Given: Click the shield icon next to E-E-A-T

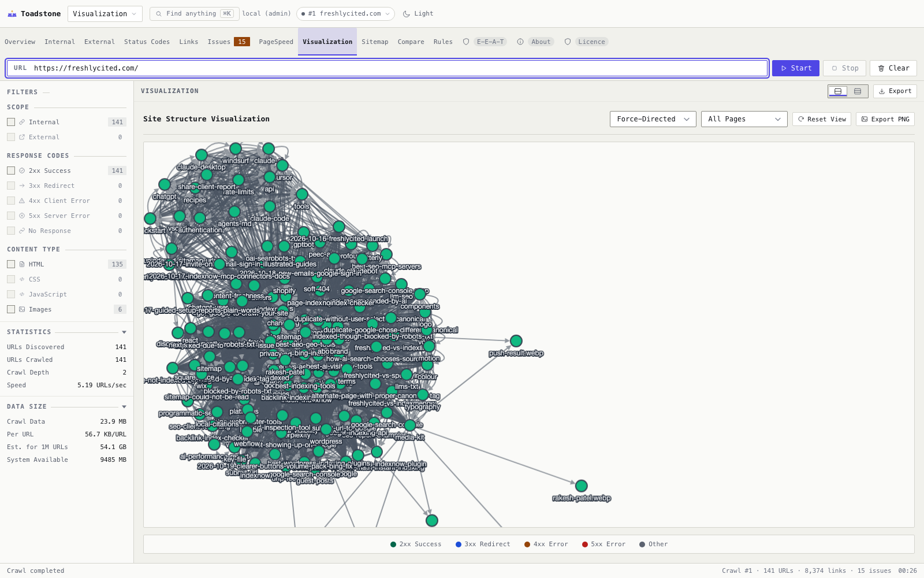Looking at the screenshot, I should (466, 42).
